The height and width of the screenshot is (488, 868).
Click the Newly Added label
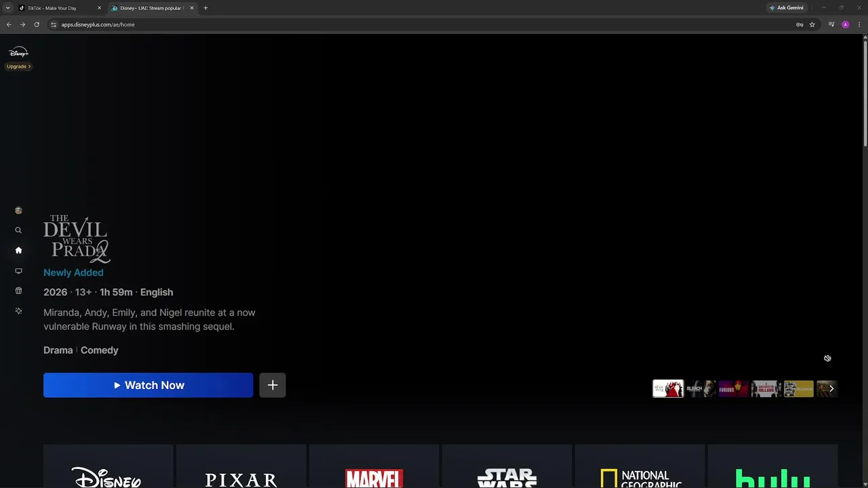pyautogui.click(x=73, y=272)
